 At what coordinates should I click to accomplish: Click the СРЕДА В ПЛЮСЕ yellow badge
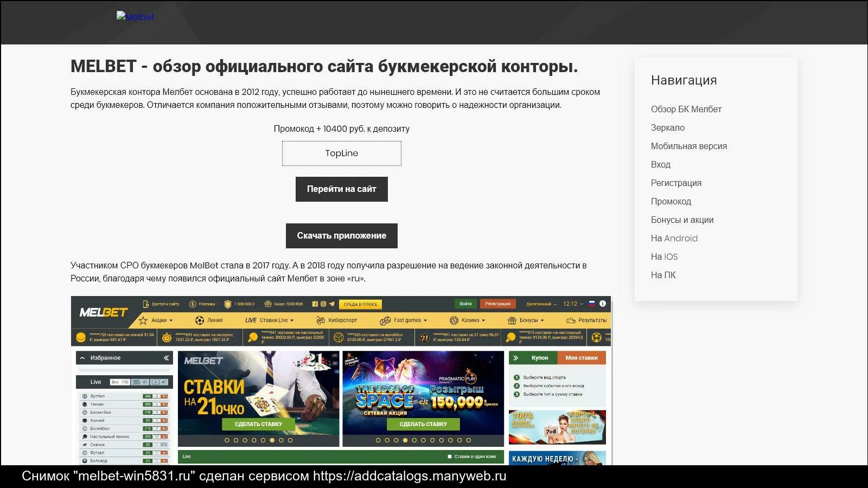360,304
